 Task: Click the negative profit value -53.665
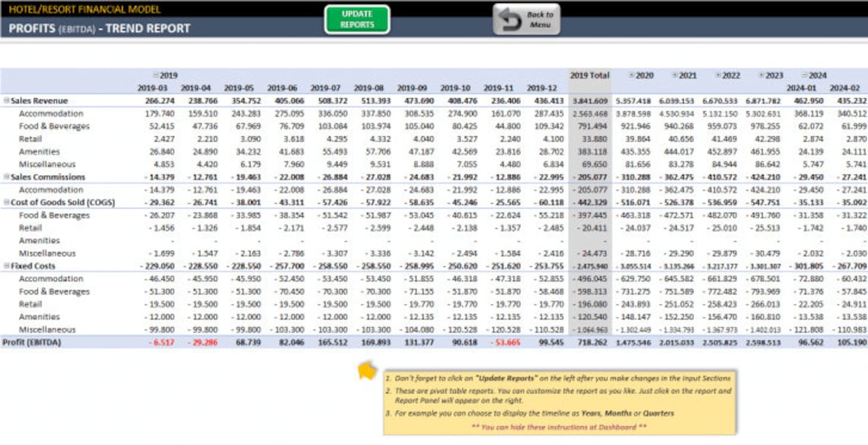pyautogui.click(x=504, y=342)
